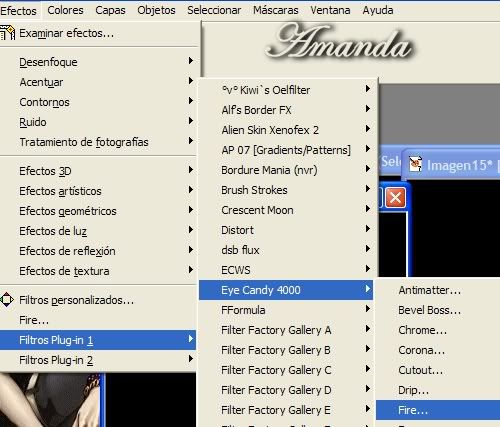Click the Amanda watermark logo
The width and height of the screenshot is (500, 427).
tap(338, 42)
